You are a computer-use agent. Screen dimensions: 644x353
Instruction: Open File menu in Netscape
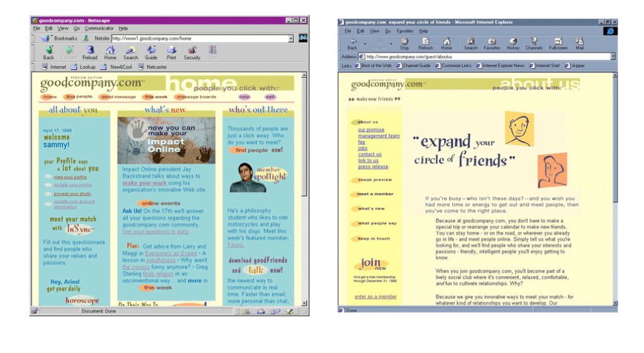tap(36, 28)
